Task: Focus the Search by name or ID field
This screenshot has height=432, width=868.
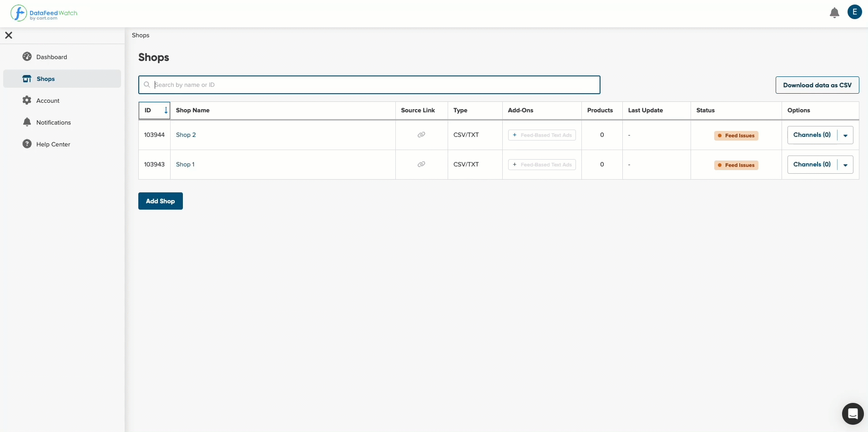Action: click(369, 85)
